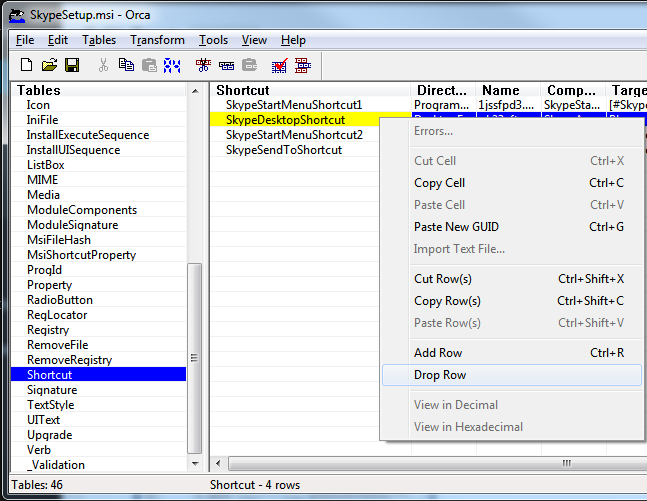Open the File menu
Viewport: 647px width, 501px height.
click(x=25, y=40)
